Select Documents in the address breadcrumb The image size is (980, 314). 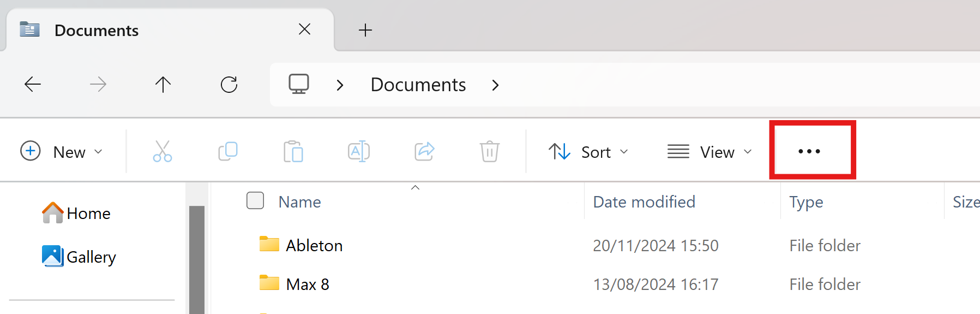418,85
